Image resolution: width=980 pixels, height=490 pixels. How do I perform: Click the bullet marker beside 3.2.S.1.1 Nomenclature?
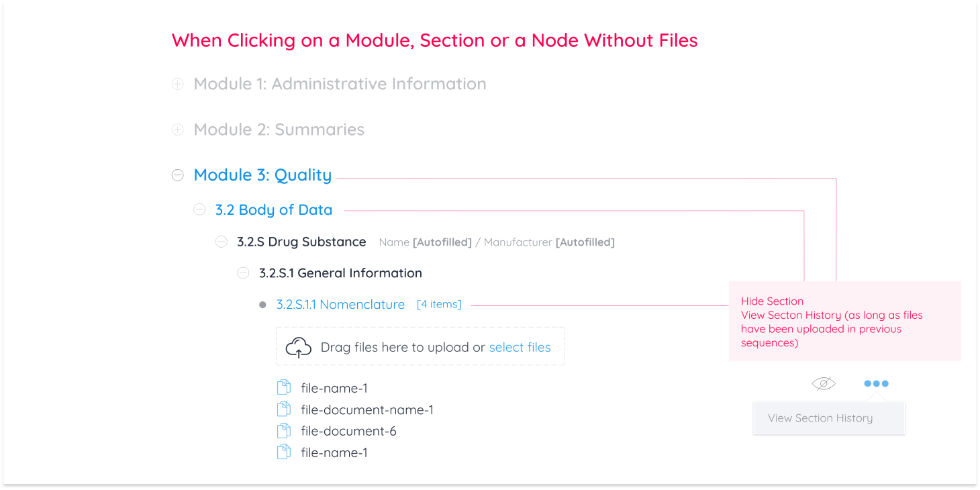pos(262,304)
